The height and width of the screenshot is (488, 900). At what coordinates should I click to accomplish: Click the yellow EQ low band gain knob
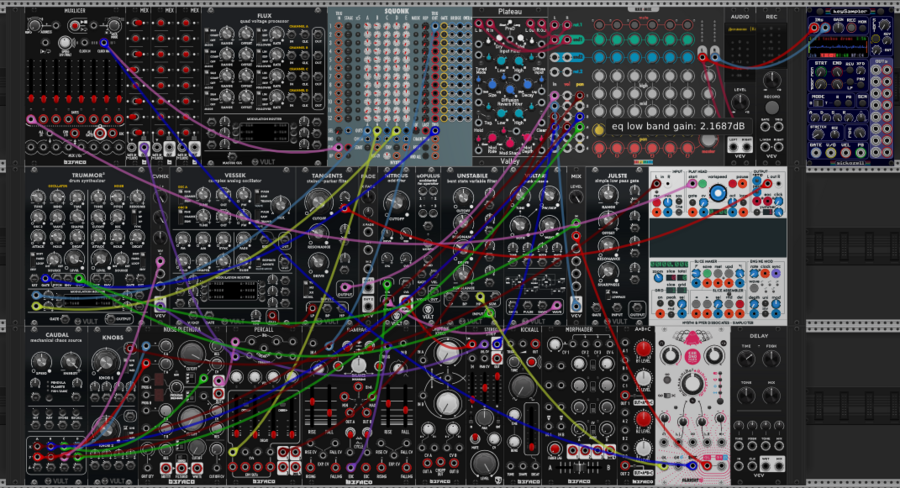point(599,129)
